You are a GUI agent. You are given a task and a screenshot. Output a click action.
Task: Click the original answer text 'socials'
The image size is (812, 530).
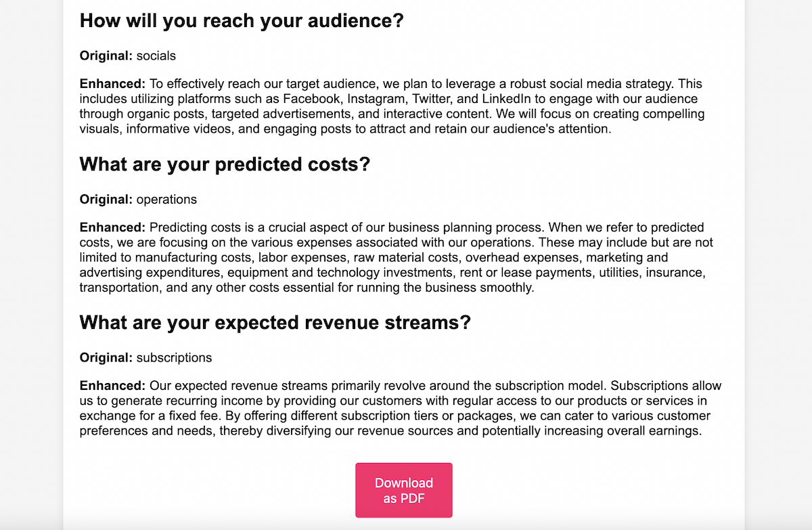pos(156,56)
